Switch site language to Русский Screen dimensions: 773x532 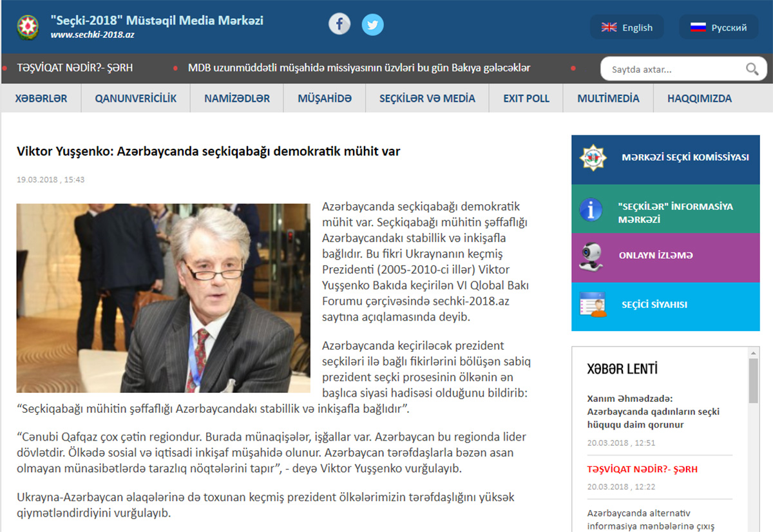point(718,28)
